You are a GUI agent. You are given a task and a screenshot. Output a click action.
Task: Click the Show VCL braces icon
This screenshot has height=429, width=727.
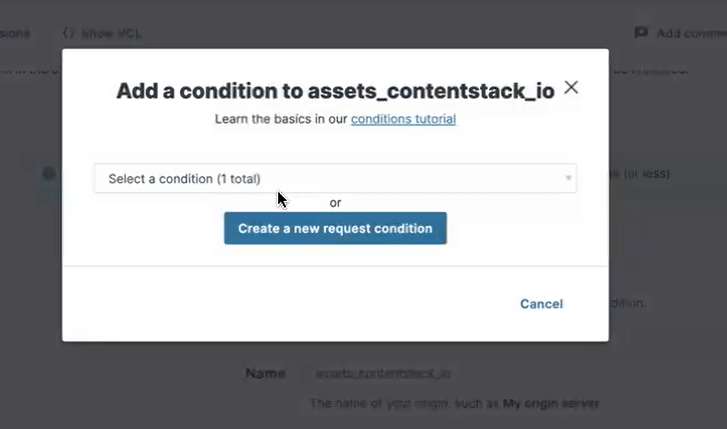point(69,33)
